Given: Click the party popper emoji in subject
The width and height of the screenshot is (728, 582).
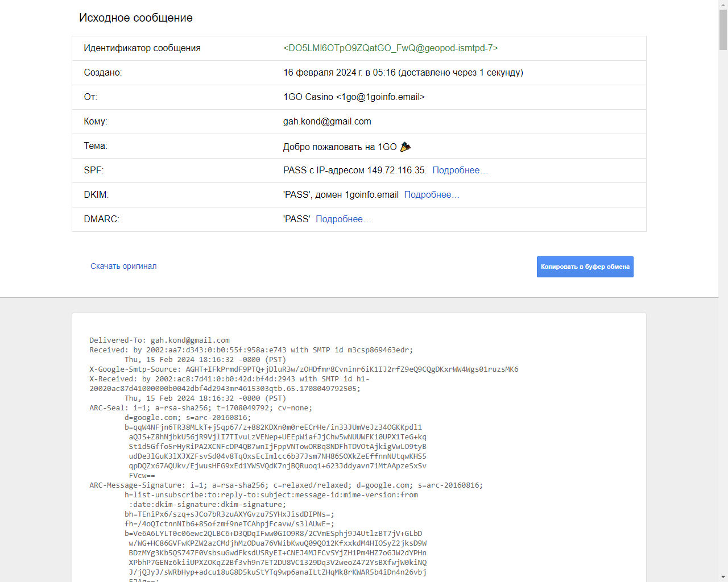Looking at the screenshot, I should coord(406,147).
